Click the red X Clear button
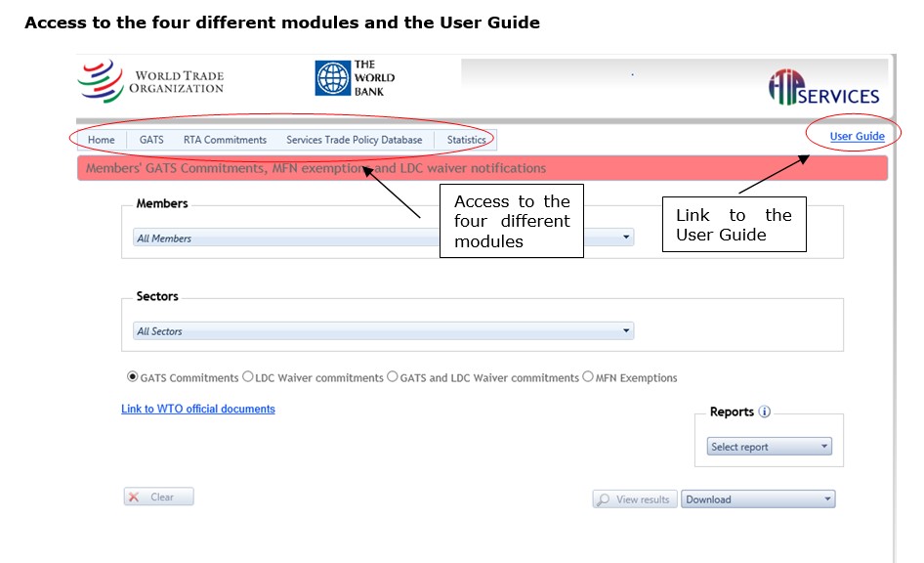Screen dimensions: 924x563 tap(158, 497)
